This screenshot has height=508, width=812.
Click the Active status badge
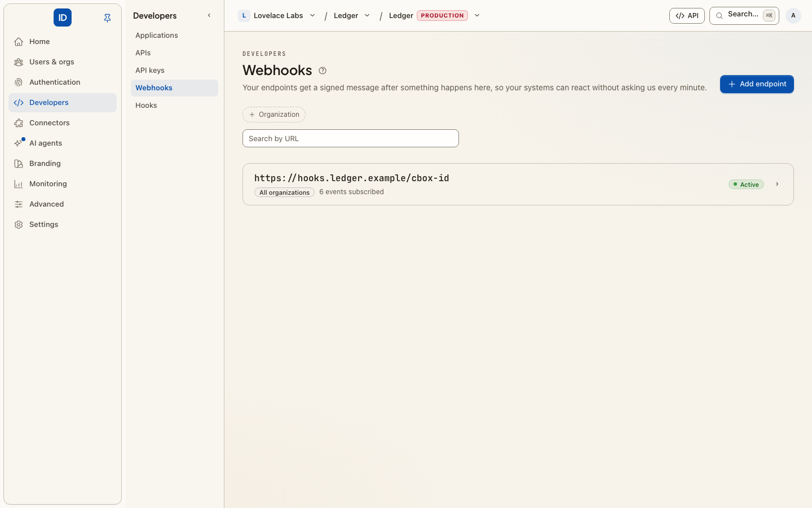[x=746, y=185]
